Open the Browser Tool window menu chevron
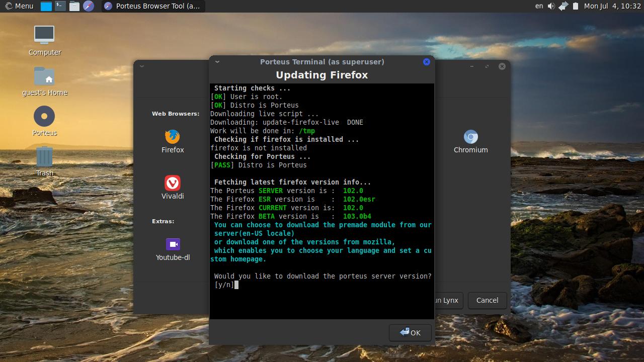The height and width of the screenshot is (362, 644). tap(142, 66)
